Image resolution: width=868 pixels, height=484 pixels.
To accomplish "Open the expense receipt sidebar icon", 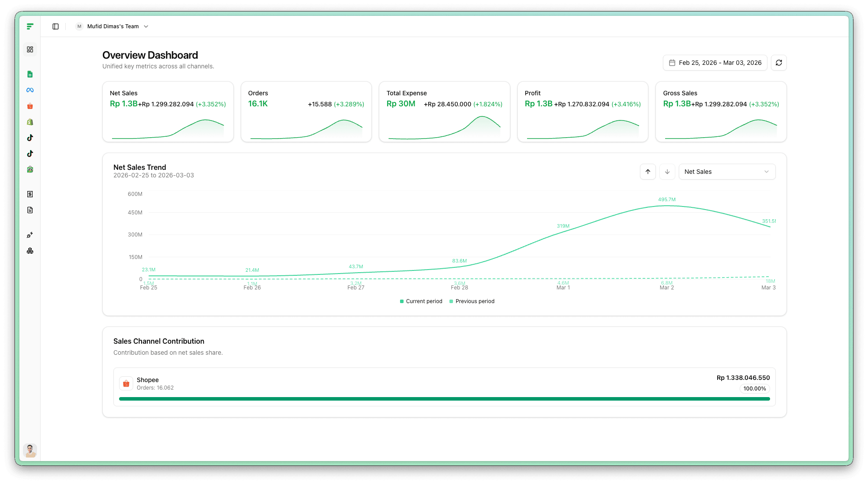I will 30,194.
